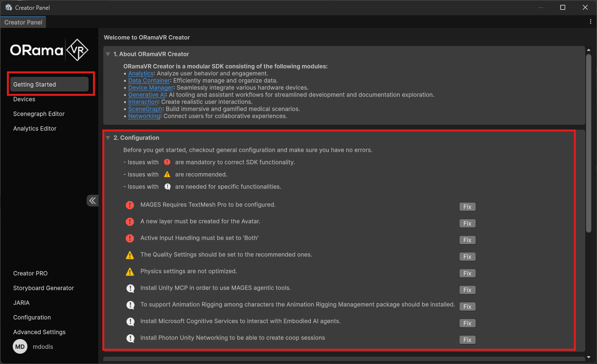The image size is (597, 364).
Task: Collapse the Configuration section
Action: click(108, 138)
